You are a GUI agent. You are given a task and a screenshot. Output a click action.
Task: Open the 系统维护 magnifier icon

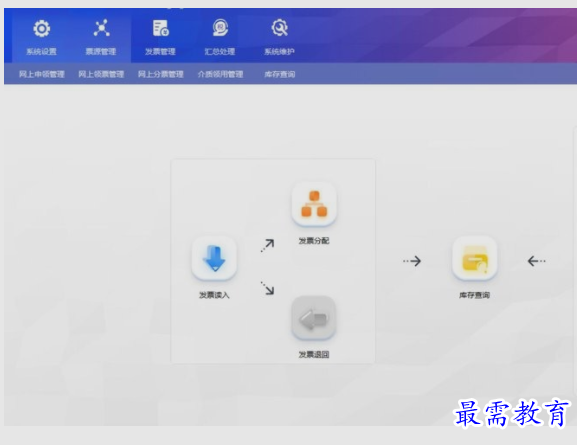(279, 28)
